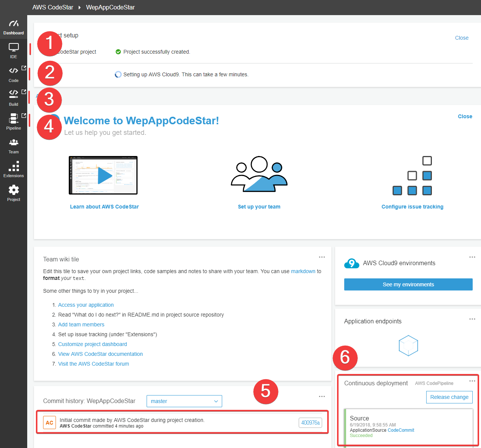
Task: Open the Extensions sidebar icon
Action: click(x=14, y=166)
